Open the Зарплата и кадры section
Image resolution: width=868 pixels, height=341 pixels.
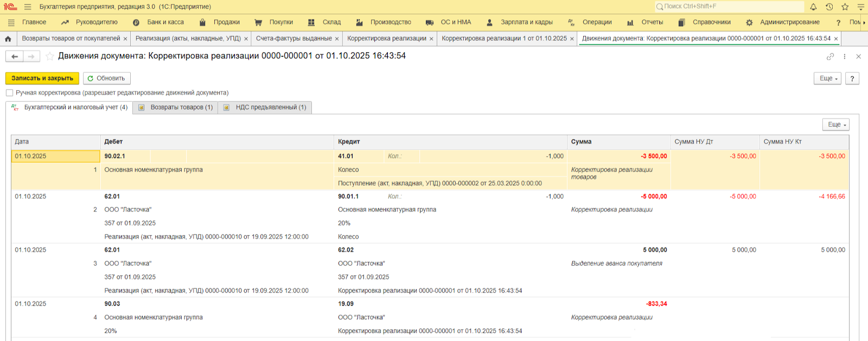click(526, 22)
